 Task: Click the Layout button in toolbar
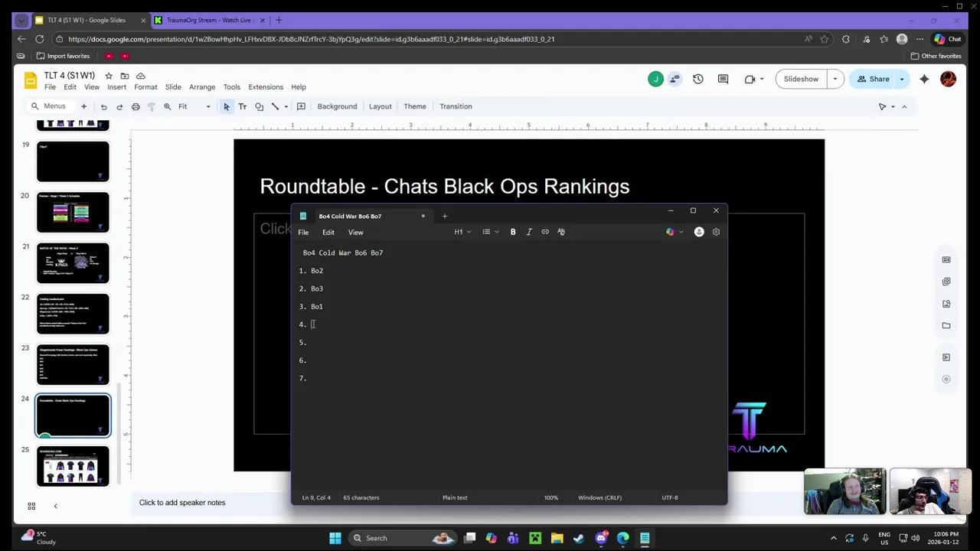point(380,106)
